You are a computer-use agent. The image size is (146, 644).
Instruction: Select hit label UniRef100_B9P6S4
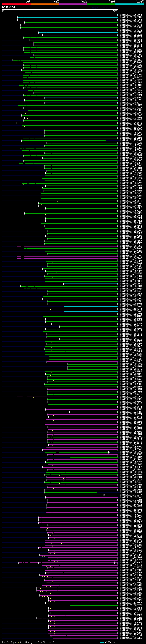tap(131, 40)
